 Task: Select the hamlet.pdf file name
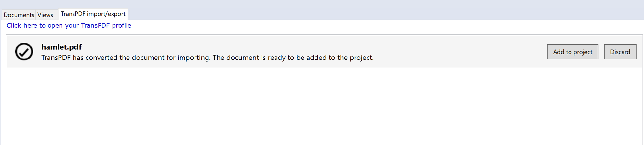61,47
